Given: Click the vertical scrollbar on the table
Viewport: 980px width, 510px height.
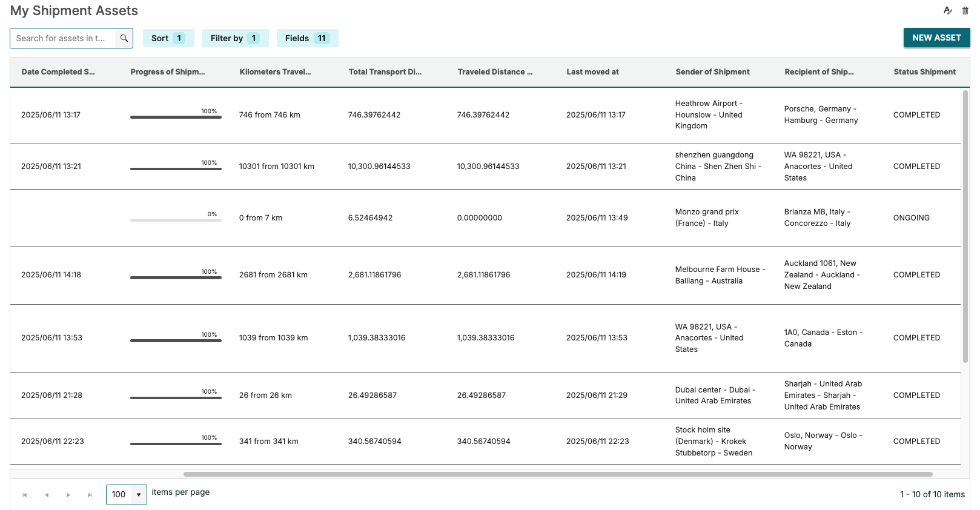Looking at the screenshot, I should (965, 225).
